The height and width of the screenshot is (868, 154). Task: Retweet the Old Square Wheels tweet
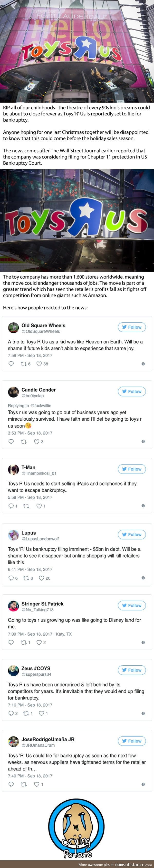tap(24, 364)
